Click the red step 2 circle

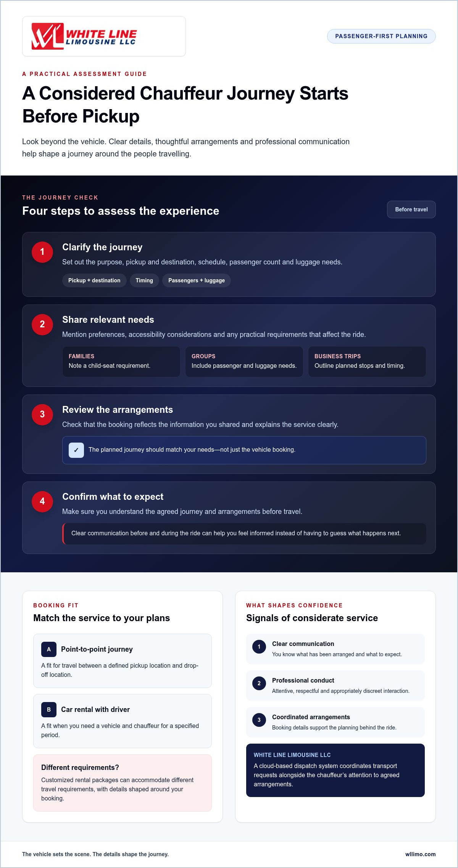coord(42,325)
